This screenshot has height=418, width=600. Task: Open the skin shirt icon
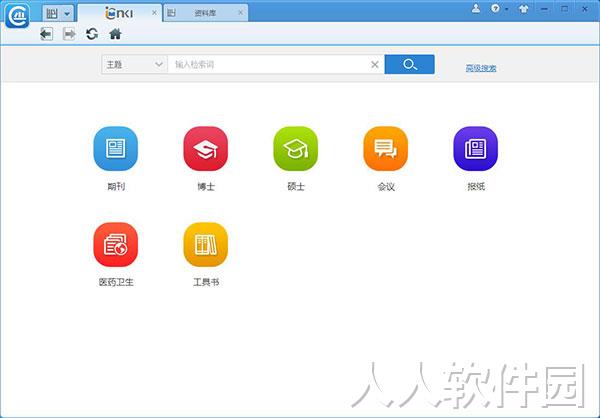(523, 9)
